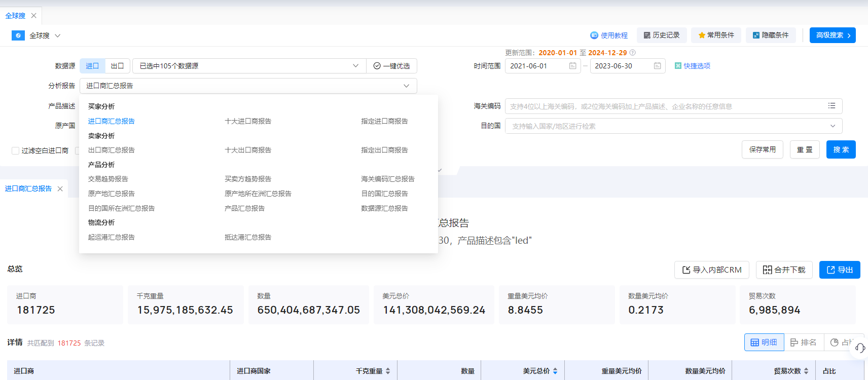This screenshot has width=868, height=380.
Task: Sort by 千克重量 column arrows
Action: coord(388,371)
